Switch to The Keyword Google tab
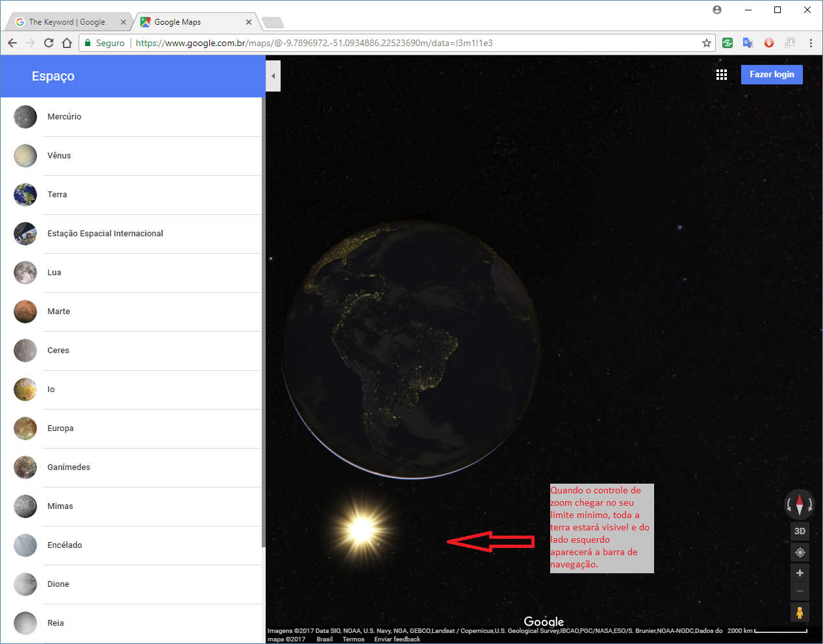 pos(67,22)
